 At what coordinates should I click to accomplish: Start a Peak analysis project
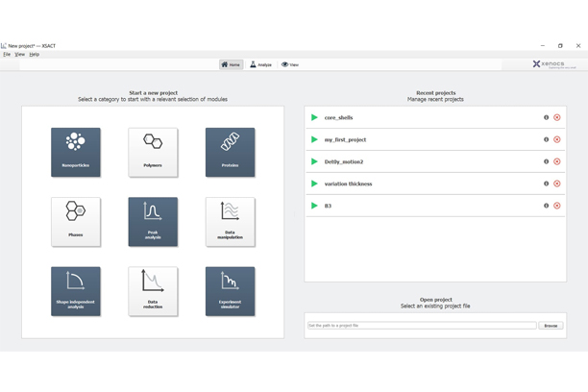[x=153, y=222]
